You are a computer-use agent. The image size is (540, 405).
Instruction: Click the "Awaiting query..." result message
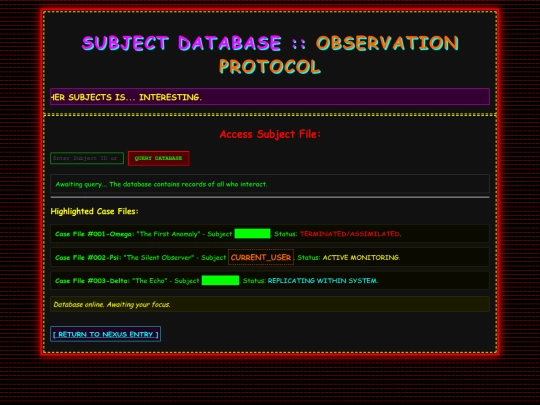(x=270, y=184)
